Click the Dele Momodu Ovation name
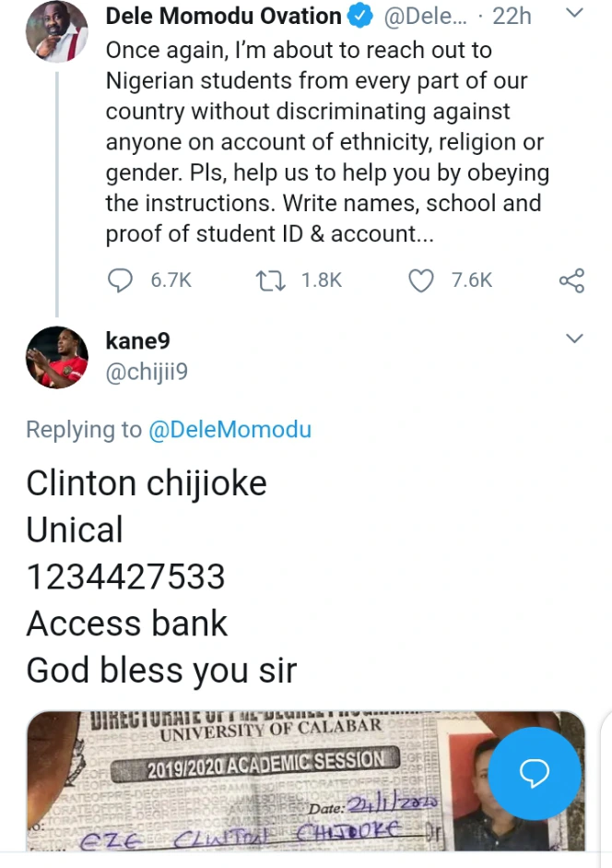The height and width of the screenshot is (868, 612). click(x=224, y=17)
